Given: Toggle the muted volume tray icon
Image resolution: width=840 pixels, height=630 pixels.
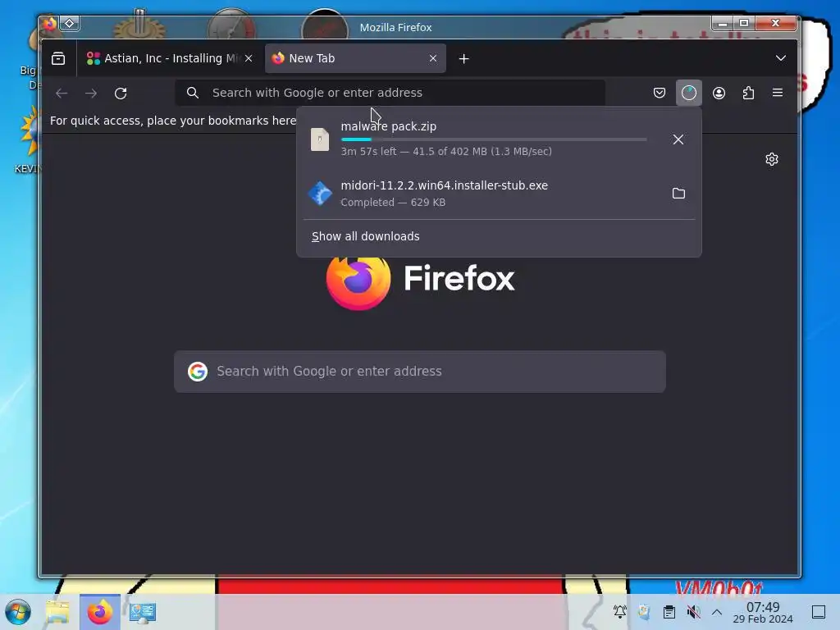Looking at the screenshot, I should [693, 611].
